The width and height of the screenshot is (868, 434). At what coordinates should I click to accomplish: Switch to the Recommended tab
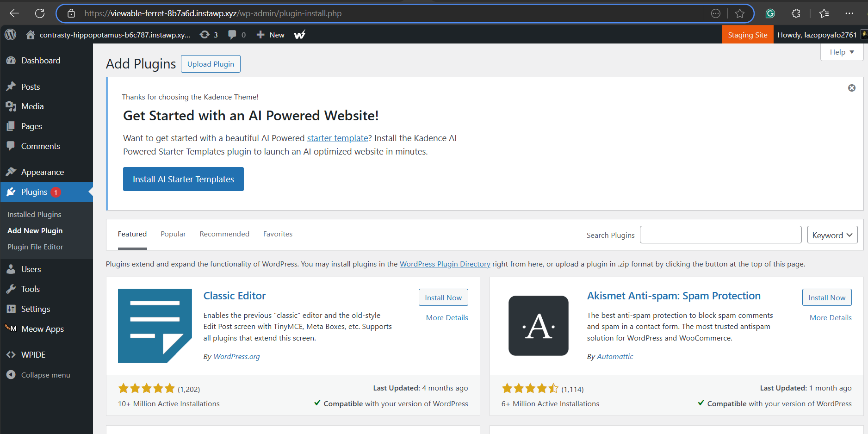(224, 234)
